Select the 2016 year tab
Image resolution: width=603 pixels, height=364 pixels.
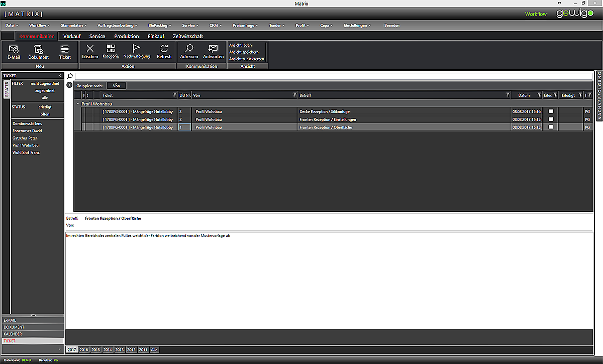tap(84, 349)
